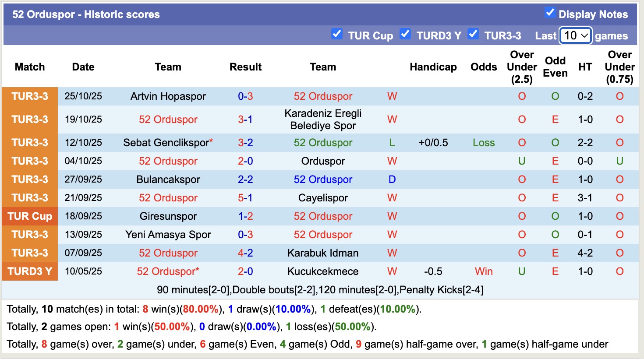This screenshot has width=644, height=359.
Task: Click Artvin Hopaspor team name
Action: (168, 96)
